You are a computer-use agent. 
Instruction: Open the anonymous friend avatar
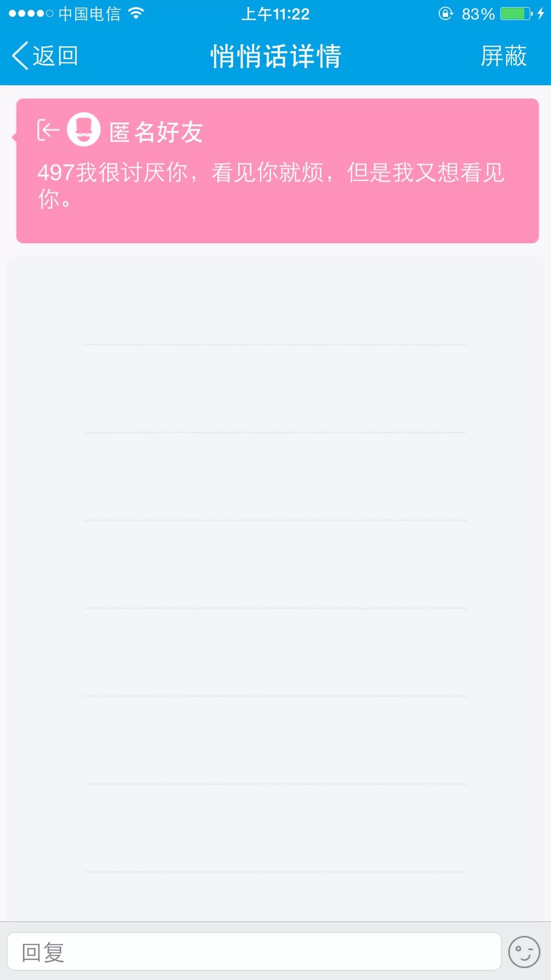[x=84, y=130]
